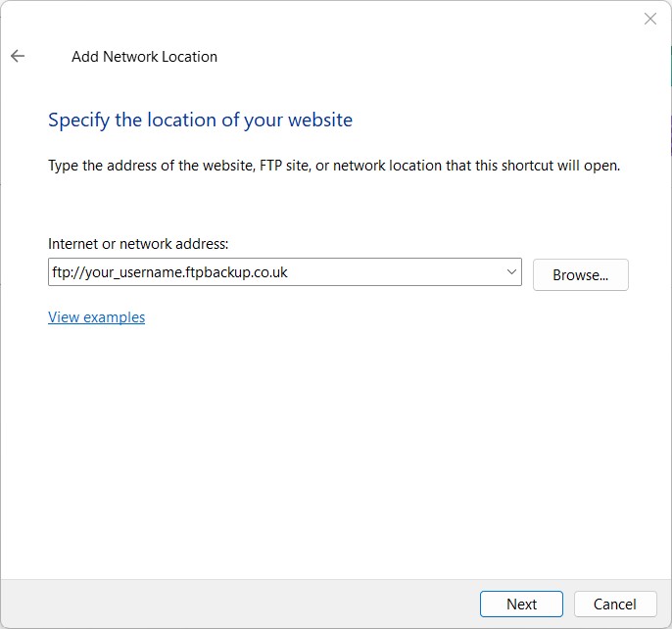Screen dimensions: 672x629
Task: Go back using the left arrow icon
Action: (x=18, y=56)
